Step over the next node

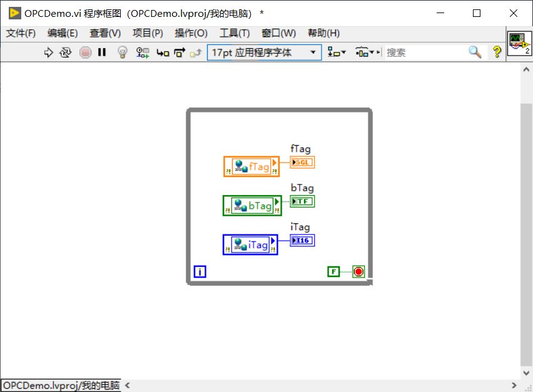(x=180, y=53)
